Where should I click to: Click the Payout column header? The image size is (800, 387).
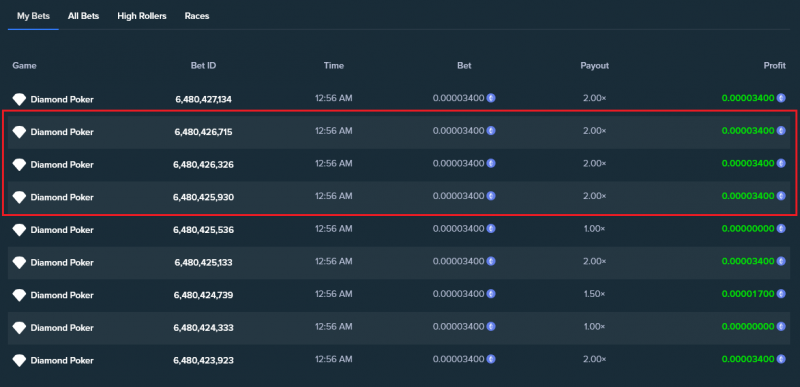pyautogui.click(x=594, y=65)
